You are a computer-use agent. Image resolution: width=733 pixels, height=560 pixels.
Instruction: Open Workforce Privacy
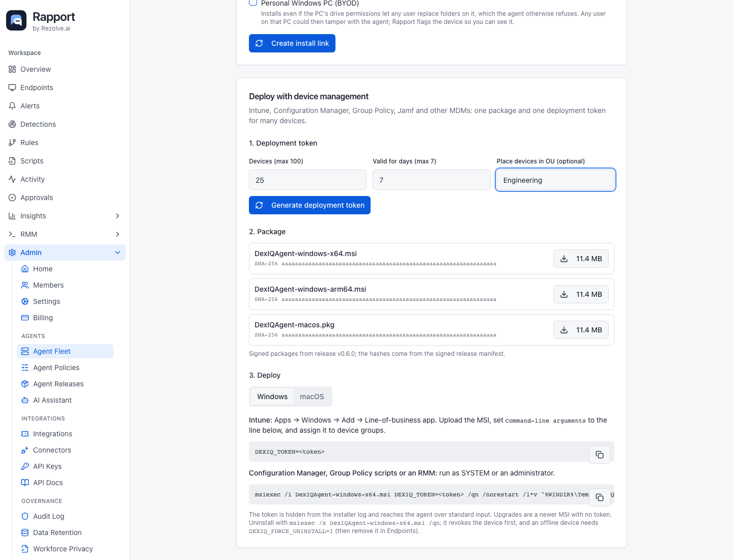pos(65,549)
